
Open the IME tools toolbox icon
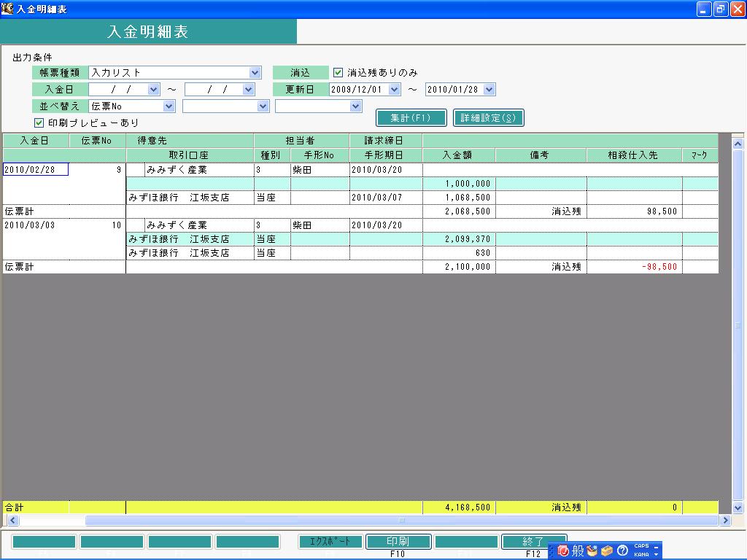click(x=607, y=551)
